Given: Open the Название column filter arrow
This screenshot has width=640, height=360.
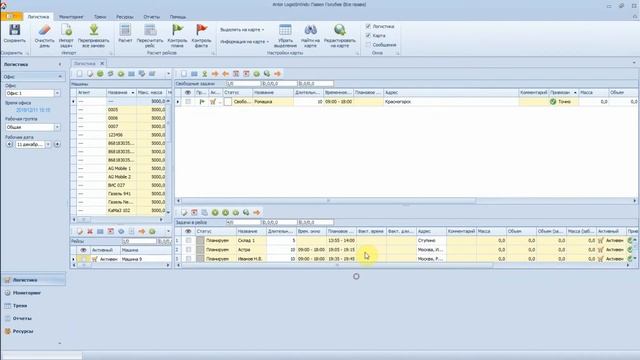Looking at the screenshot, I should (x=133, y=93).
